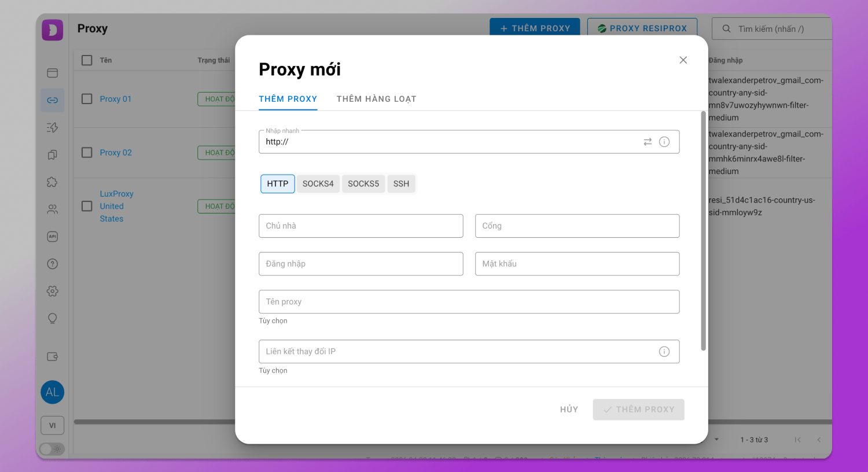Open the team members icon in sidebar
This screenshot has width=868, height=472.
[x=53, y=209]
